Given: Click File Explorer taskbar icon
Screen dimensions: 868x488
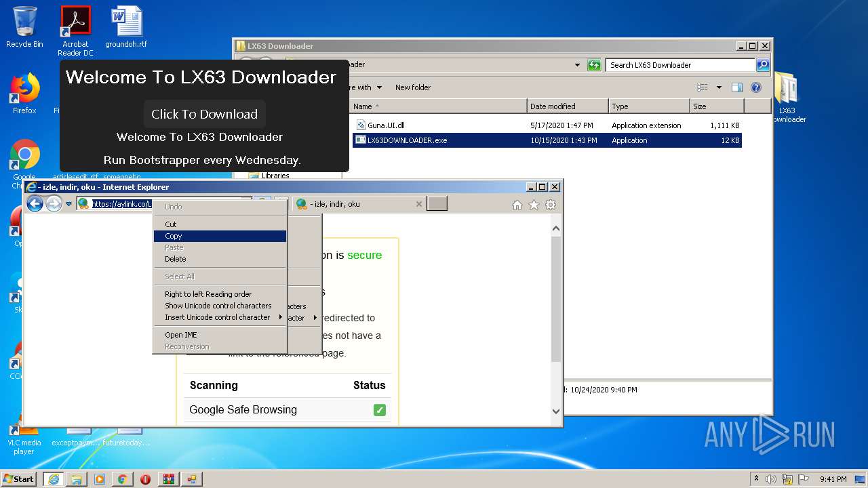Looking at the screenshot, I should 76,479.
